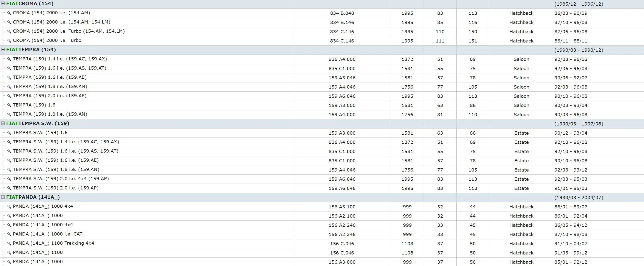Click magnifier icon for CROMA 2000 i.e. (154.AM)
The height and width of the screenshot is (266, 644).
tap(9, 13)
